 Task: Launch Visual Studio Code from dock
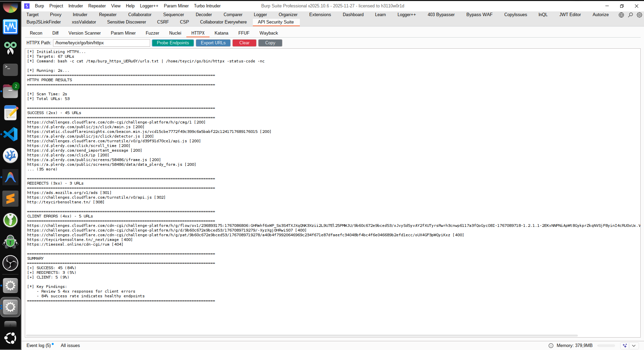coord(10,134)
